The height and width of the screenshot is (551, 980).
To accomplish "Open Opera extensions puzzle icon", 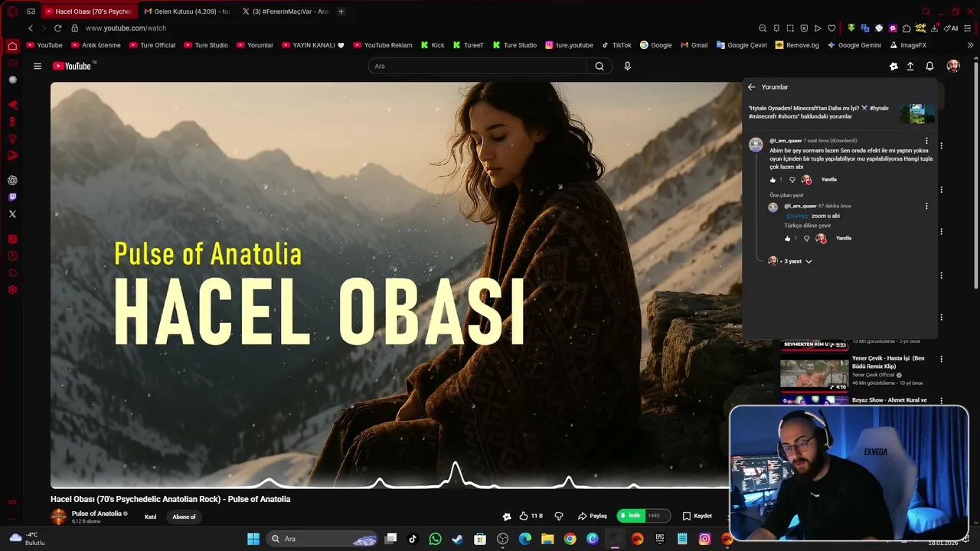I will tap(906, 28).
